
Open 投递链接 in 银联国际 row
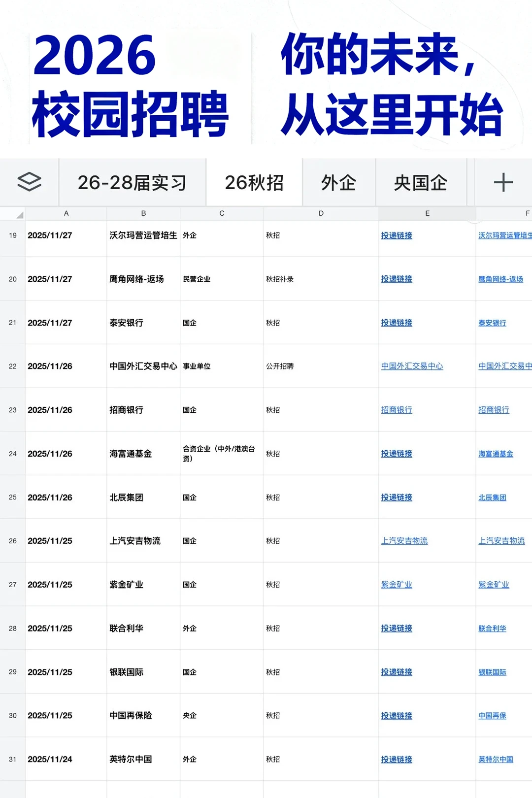coord(397,672)
